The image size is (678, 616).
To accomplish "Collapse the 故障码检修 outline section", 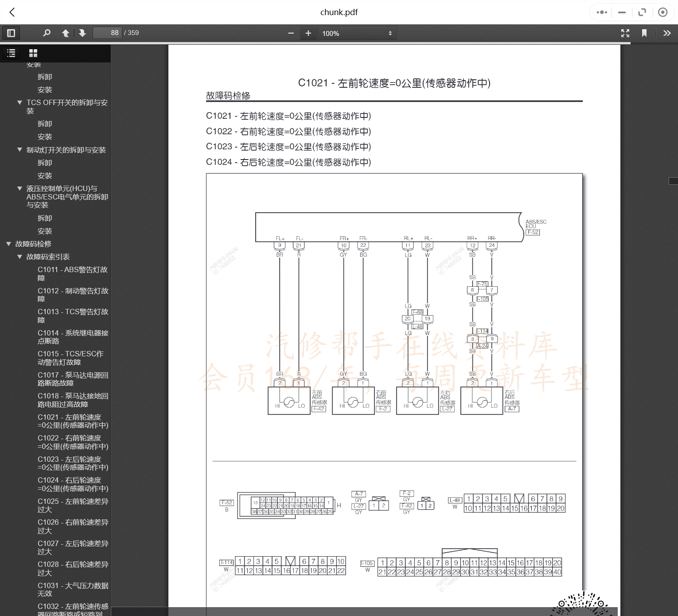I will click(8, 244).
